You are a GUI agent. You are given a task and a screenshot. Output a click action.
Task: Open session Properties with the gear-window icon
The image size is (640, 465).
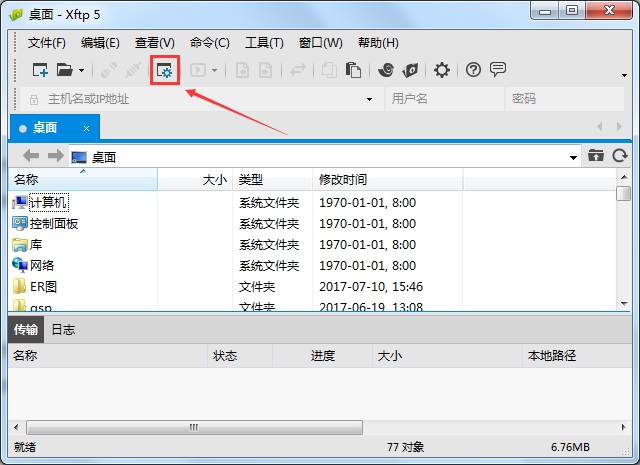point(165,71)
